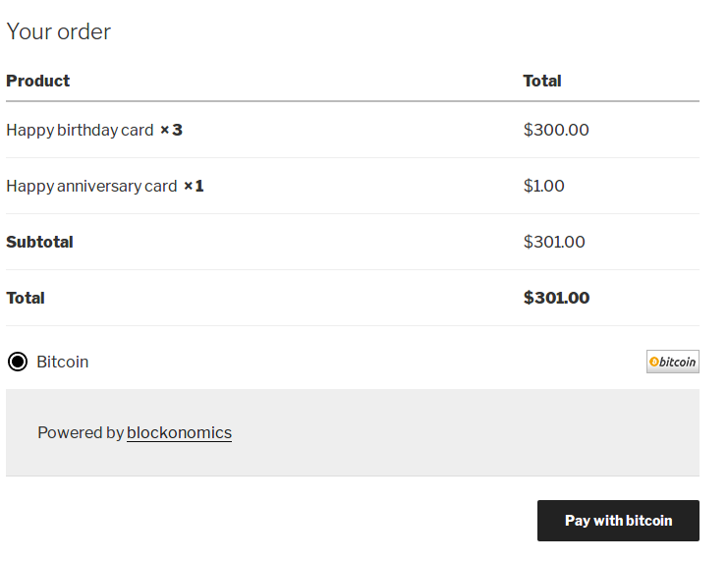Select the Happy birthday card product row

click(353, 130)
